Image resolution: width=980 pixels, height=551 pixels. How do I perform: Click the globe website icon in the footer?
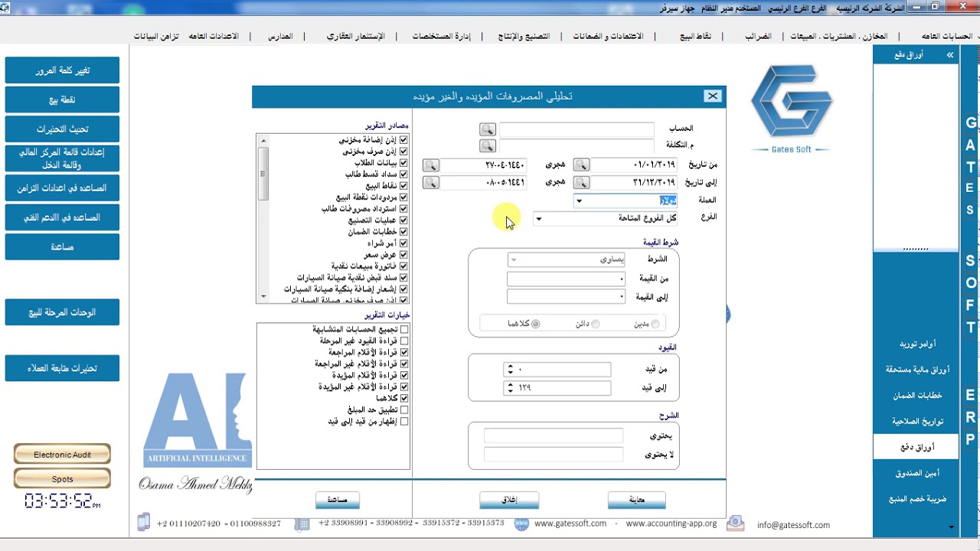tap(521, 524)
